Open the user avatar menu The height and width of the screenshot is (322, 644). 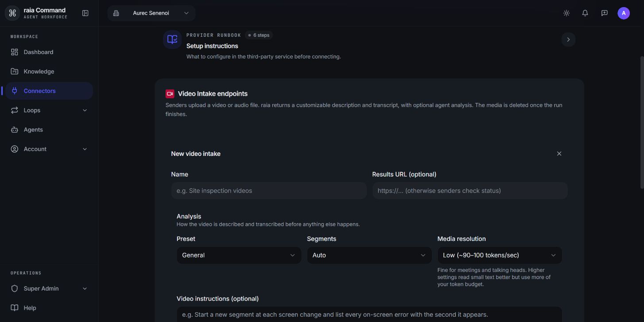tap(624, 13)
